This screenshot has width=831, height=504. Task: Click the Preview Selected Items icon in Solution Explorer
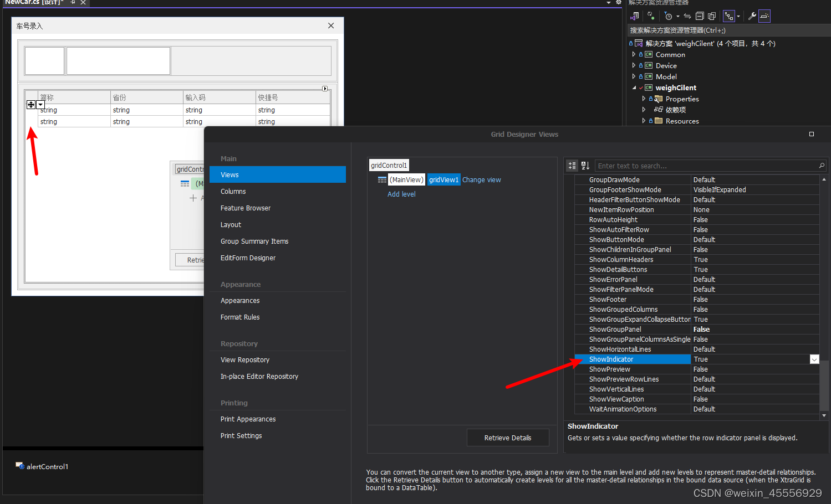click(712, 16)
